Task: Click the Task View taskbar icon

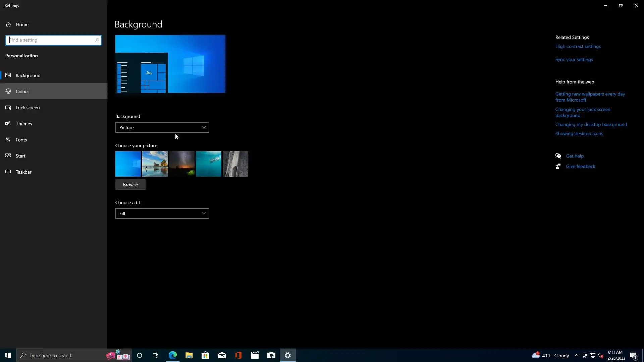Action: tap(156, 355)
